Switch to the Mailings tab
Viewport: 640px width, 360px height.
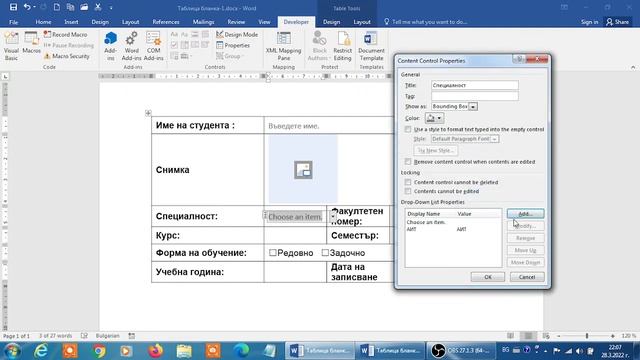click(x=203, y=22)
